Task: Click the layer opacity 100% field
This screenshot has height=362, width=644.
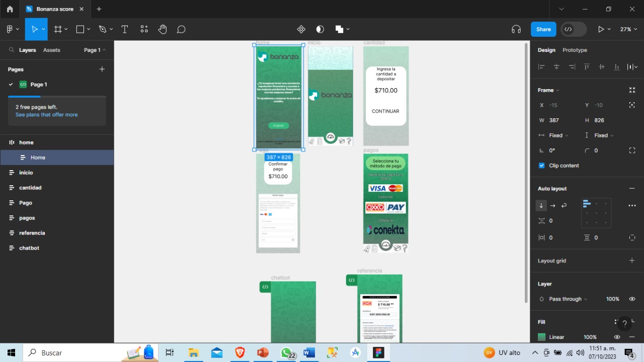Action: [612, 299]
